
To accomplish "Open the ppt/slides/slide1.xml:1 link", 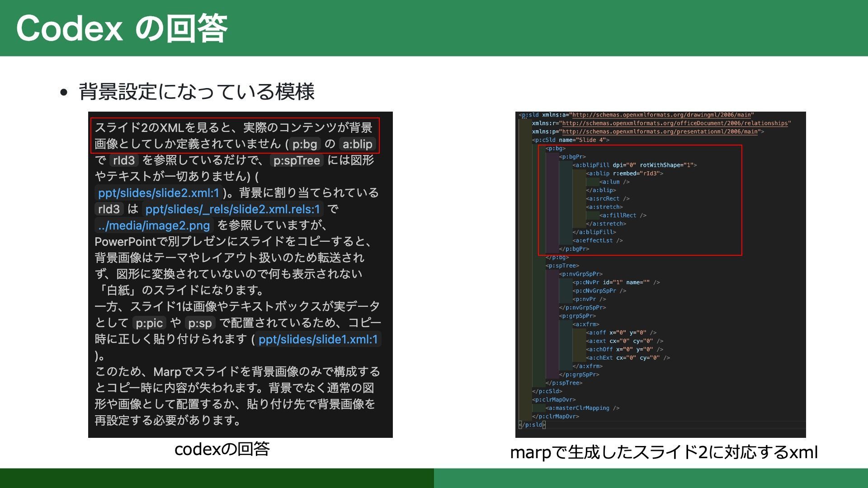I will coord(318,339).
